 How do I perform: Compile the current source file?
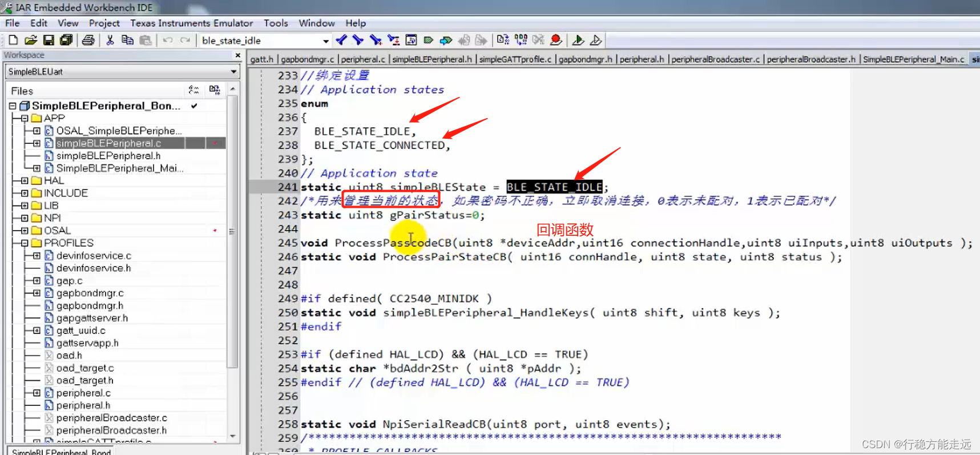click(503, 40)
